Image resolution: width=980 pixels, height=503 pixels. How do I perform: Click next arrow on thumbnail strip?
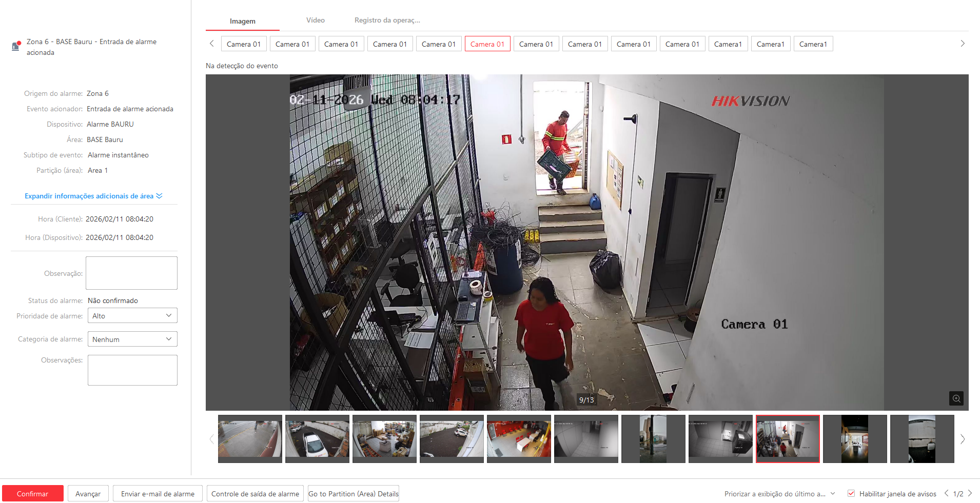[963, 439]
